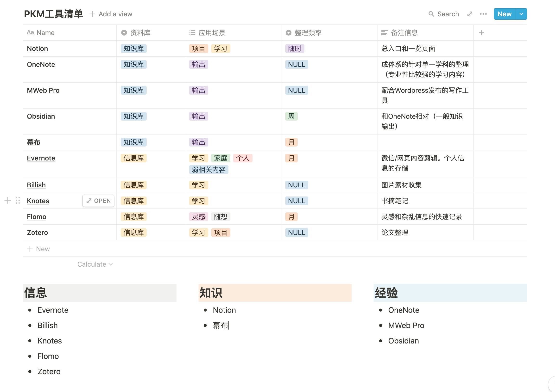The image size is (555, 392).
Task: Click the 备注信息 text property icon
Action: pos(384,33)
